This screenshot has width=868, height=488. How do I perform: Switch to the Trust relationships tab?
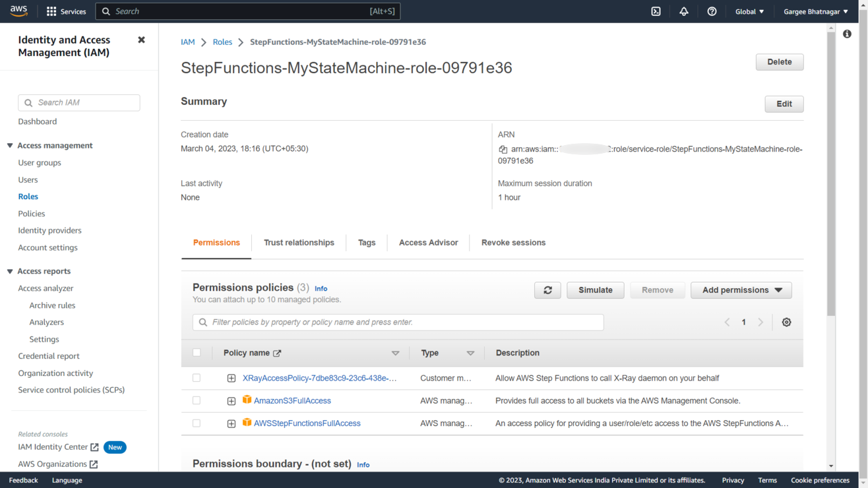[299, 243]
